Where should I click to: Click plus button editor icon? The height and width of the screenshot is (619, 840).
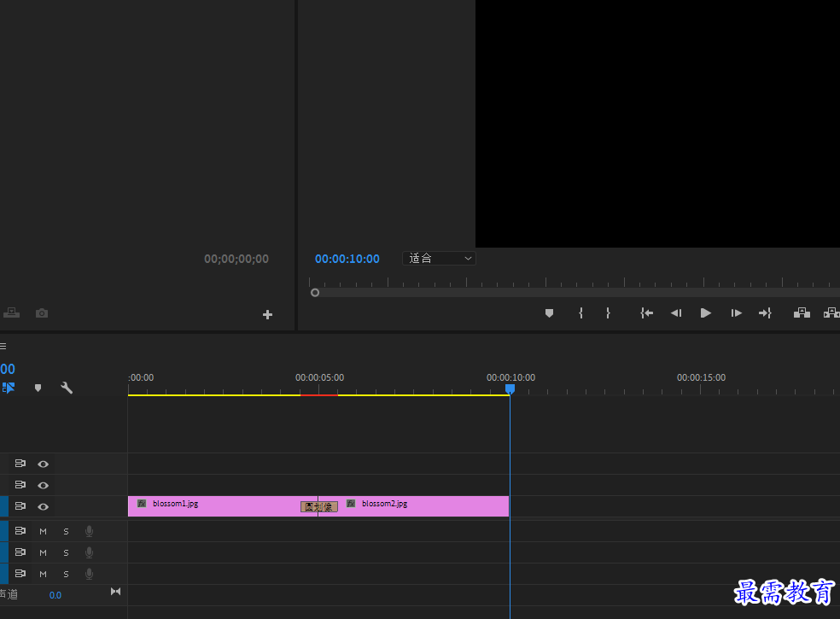pos(267,314)
